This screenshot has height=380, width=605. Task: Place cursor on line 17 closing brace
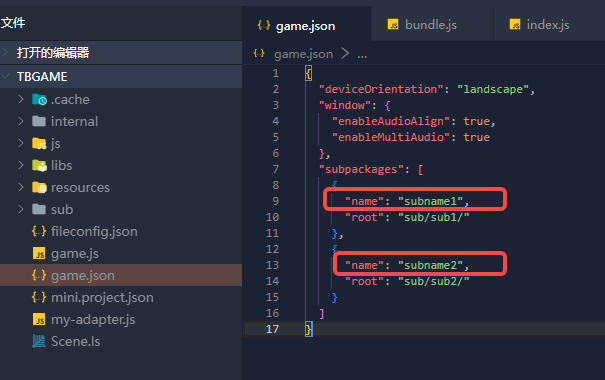(x=308, y=329)
